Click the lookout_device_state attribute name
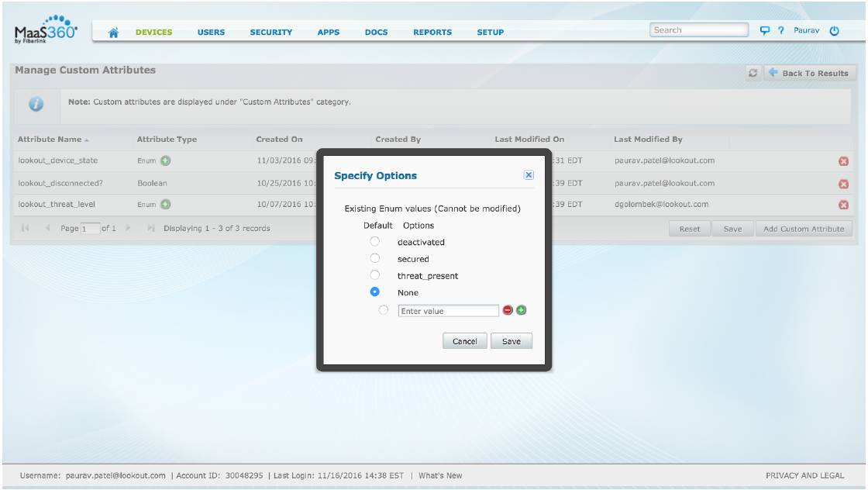 click(57, 160)
